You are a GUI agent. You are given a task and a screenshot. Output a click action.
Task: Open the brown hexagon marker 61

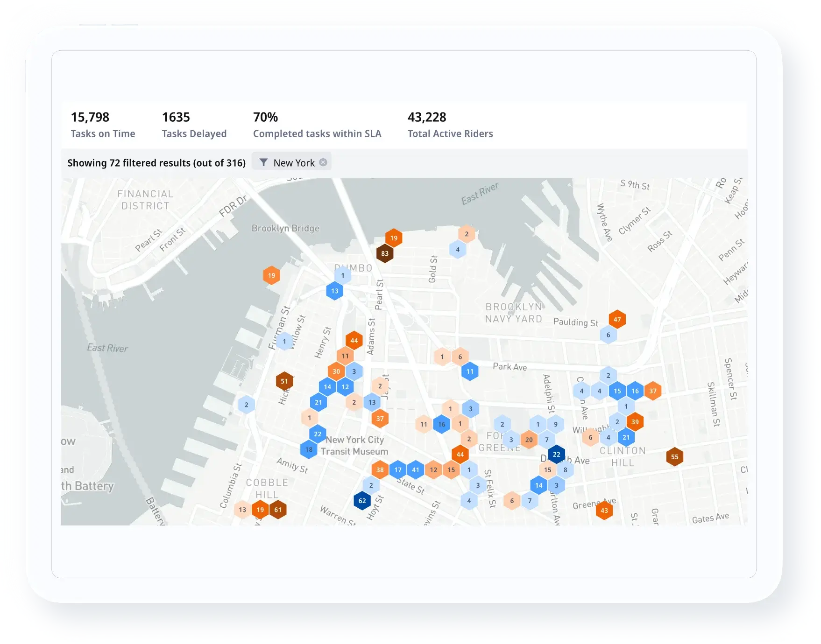pos(278,510)
